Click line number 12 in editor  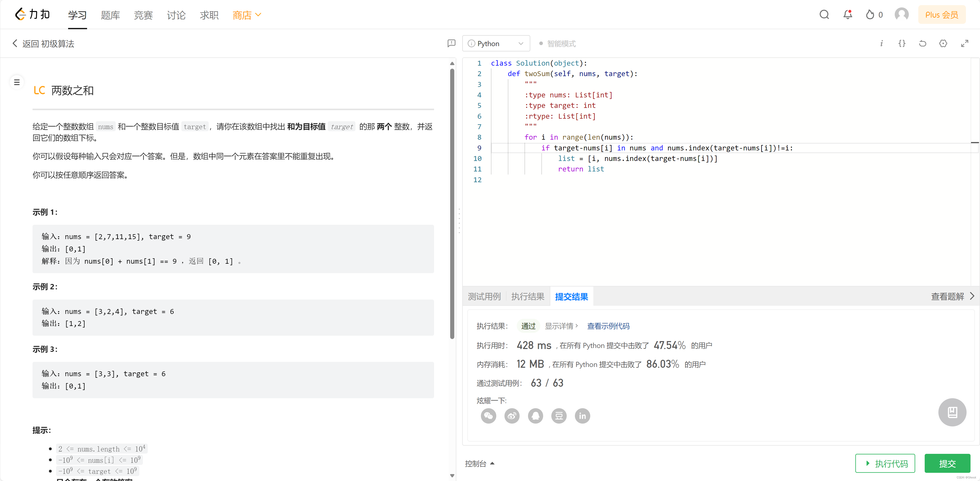click(x=477, y=179)
